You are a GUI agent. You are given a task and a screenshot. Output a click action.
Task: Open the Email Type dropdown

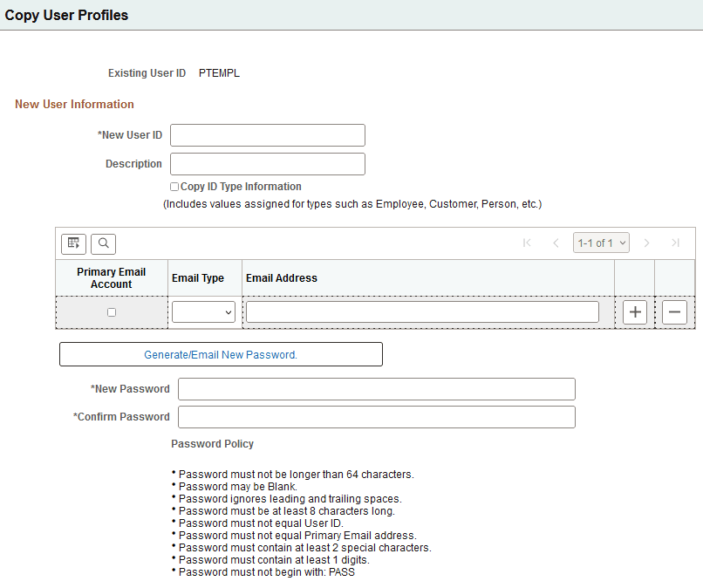point(203,311)
